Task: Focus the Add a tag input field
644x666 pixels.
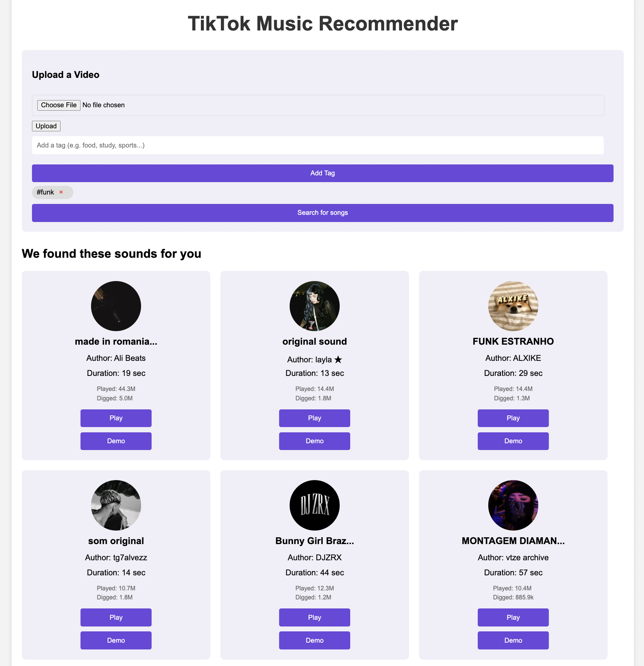Action: click(318, 145)
